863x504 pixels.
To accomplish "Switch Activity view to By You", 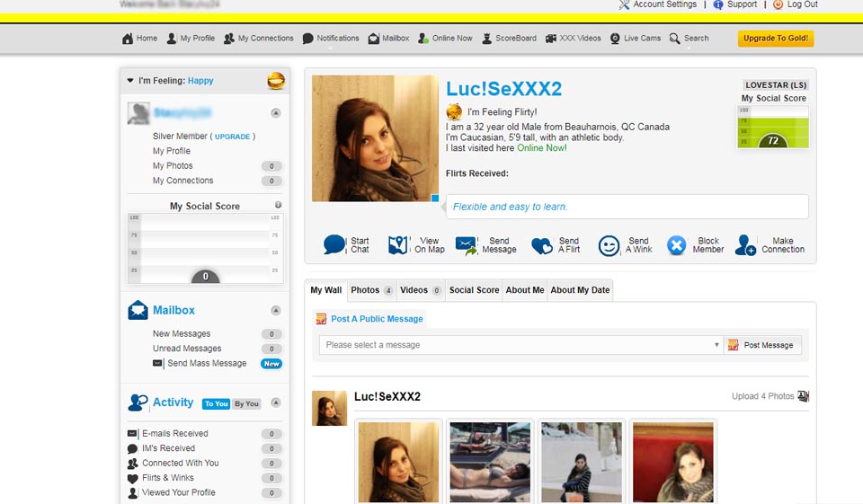I will click(246, 404).
